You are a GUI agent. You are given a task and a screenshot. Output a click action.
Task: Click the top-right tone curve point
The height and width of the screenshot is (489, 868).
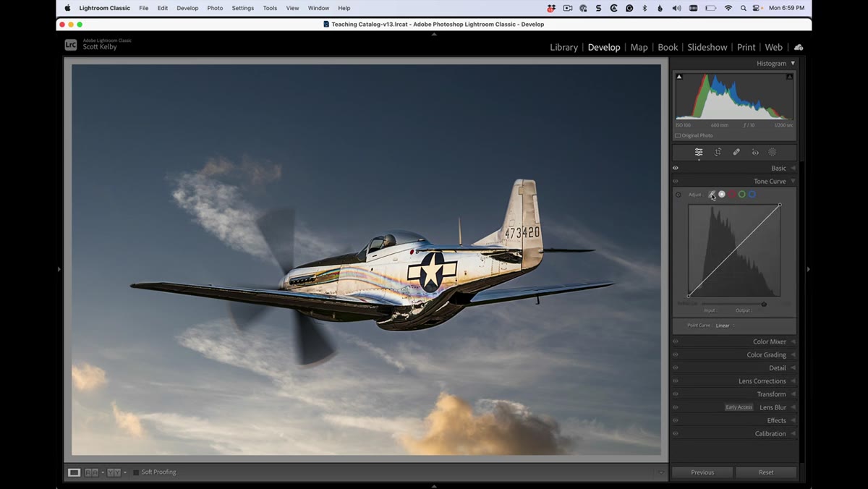pos(780,205)
